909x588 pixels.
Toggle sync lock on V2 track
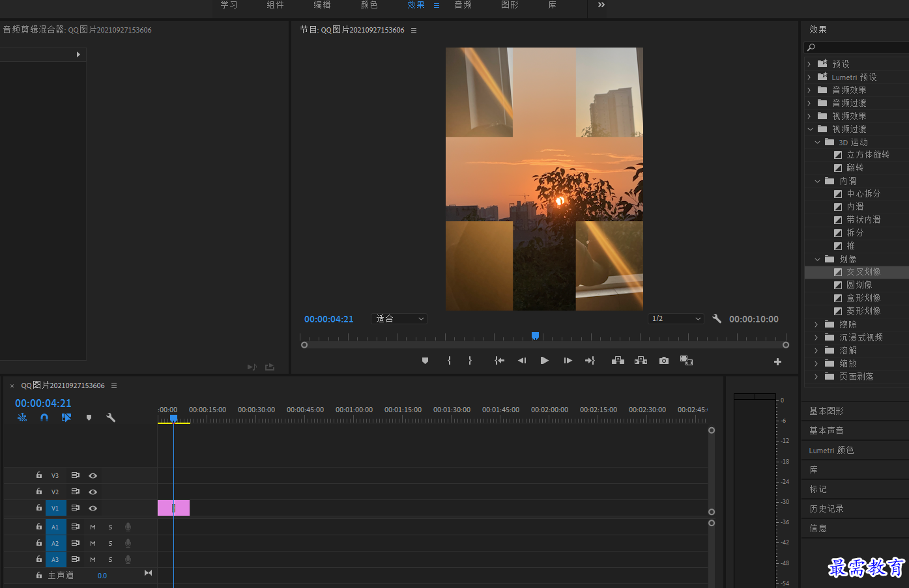pos(76,492)
